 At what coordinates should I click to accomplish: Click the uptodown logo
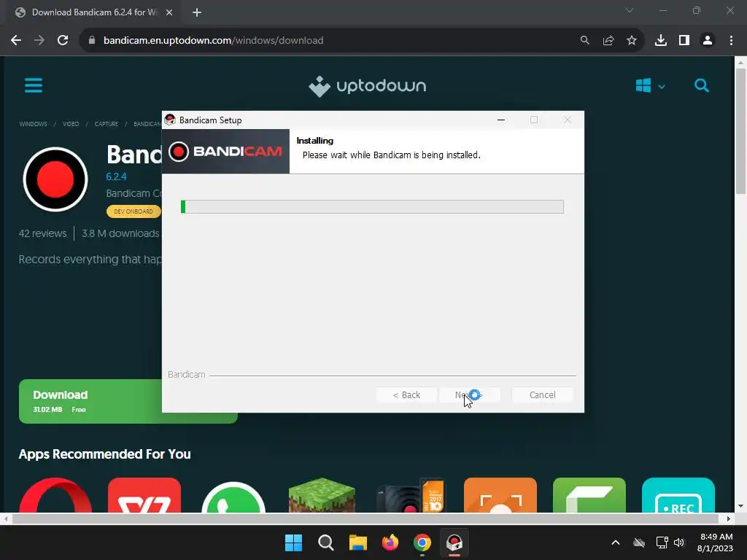click(368, 86)
